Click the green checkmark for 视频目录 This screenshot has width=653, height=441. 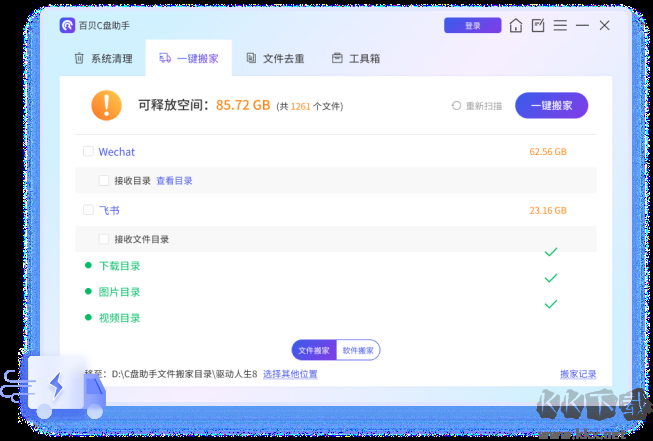(550, 304)
